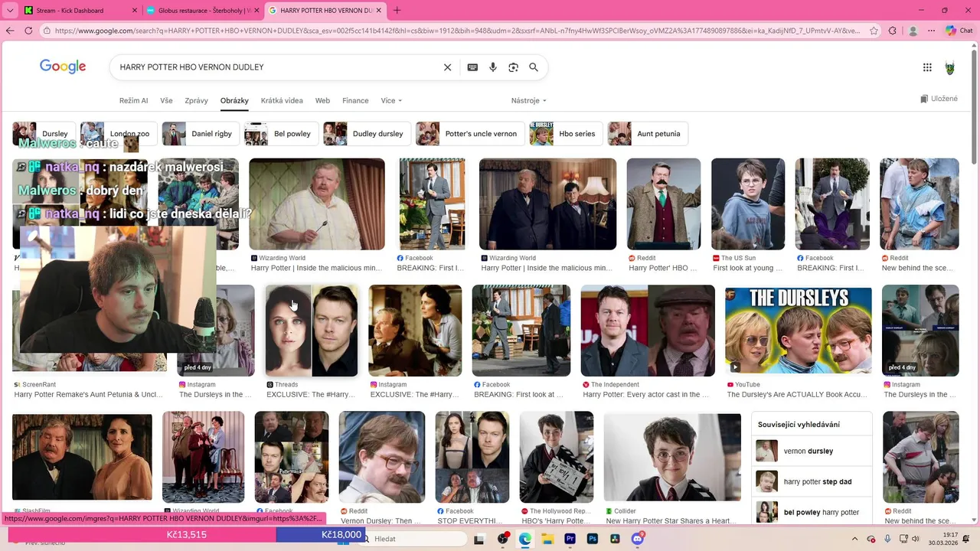Clear the Google search box text
Screen dimensions: 980x551
point(448,67)
